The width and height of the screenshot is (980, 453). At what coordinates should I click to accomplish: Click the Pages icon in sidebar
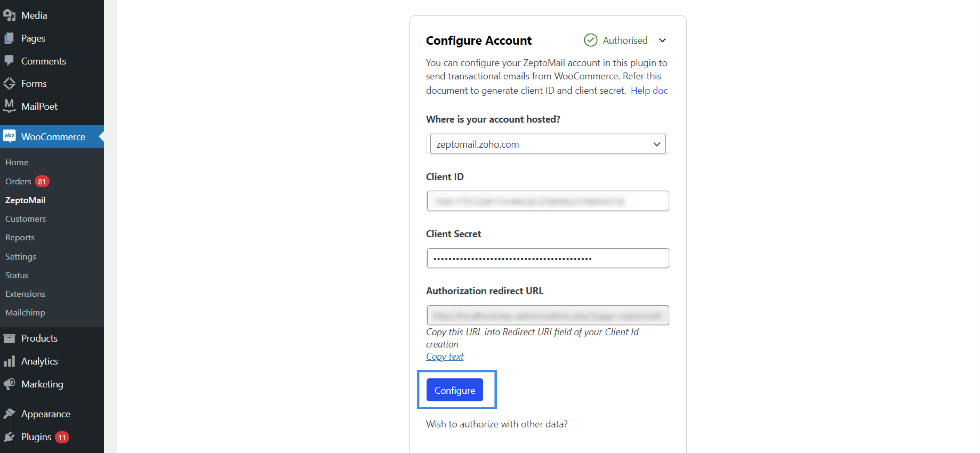pos(9,38)
